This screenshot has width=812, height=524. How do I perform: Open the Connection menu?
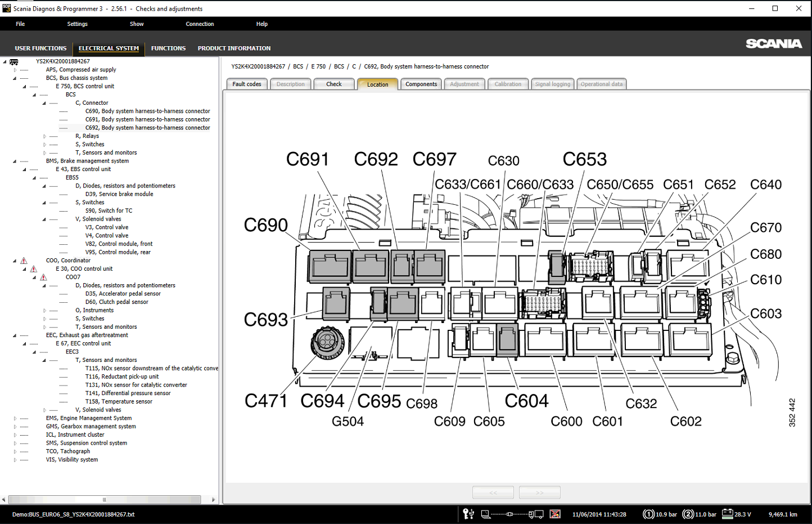tap(200, 24)
